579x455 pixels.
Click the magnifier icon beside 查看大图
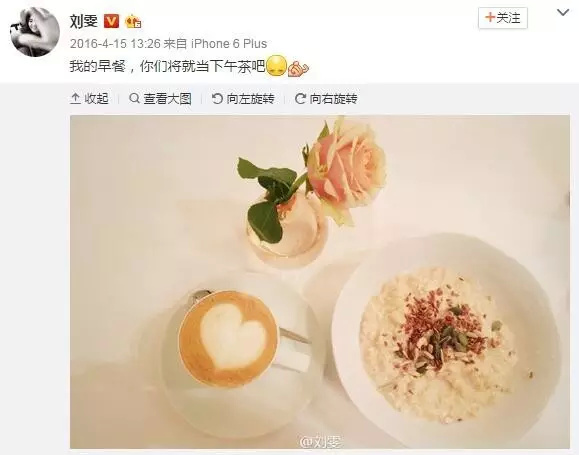[134, 98]
